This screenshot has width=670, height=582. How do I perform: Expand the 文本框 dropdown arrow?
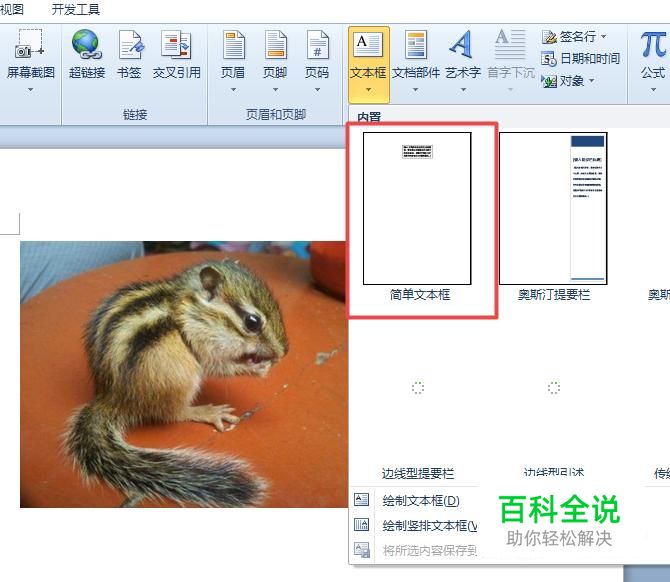point(368,90)
